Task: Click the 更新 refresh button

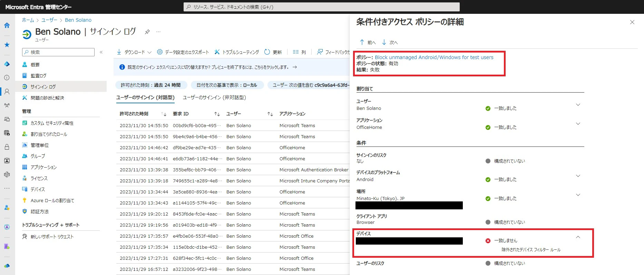Action: 273,52
